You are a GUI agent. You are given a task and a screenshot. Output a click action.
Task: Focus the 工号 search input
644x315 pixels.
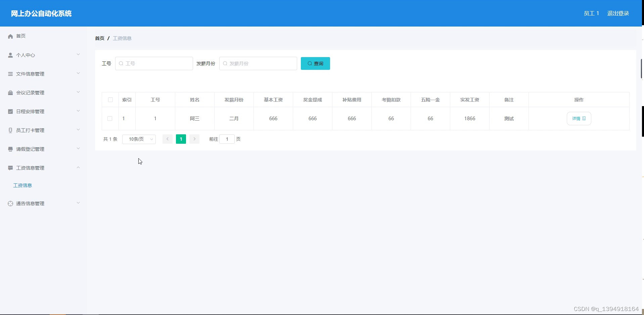pos(154,63)
